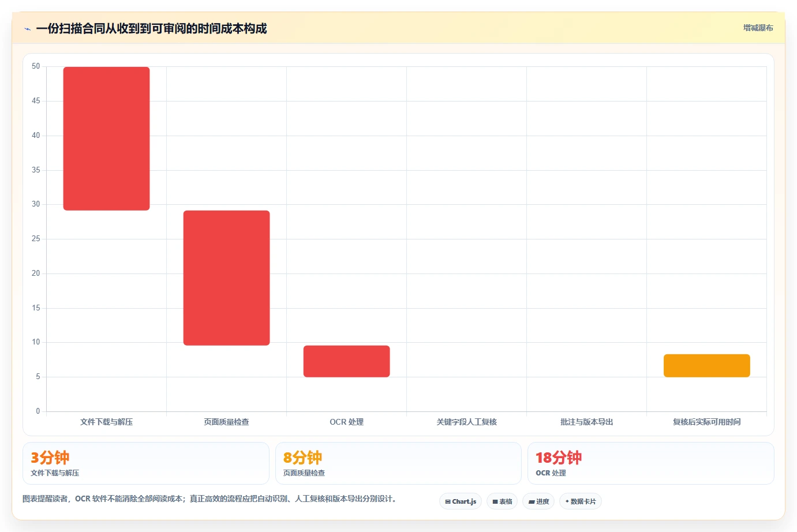Click the 3分钟 value in the first card
Image resolution: width=797 pixels, height=532 pixels.
50,458
